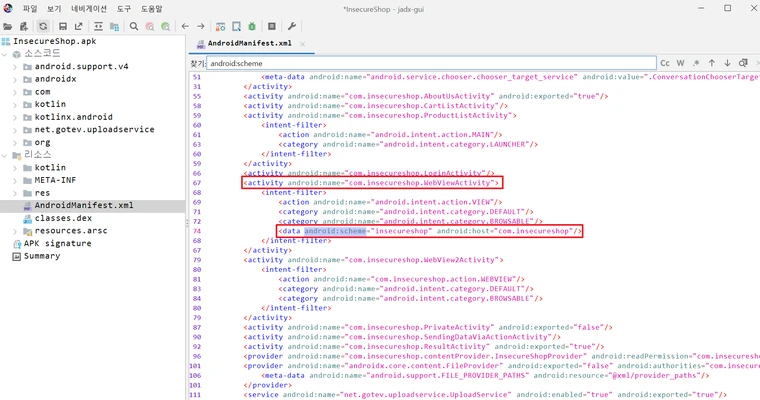Click the PrivateActivity declaration line
This screenshot has height=400, width=760.
(x=428, y=327)
